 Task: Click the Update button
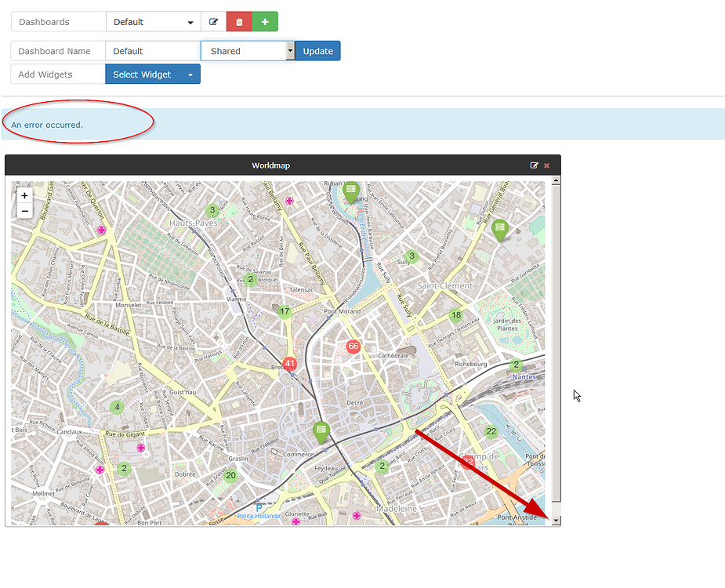(x=317, y=50)
